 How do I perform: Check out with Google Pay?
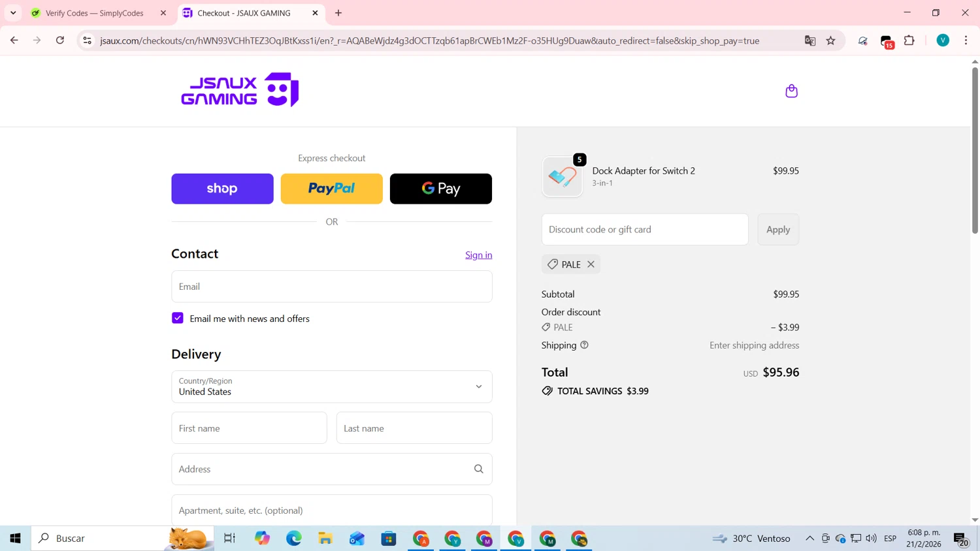point(441,189)
